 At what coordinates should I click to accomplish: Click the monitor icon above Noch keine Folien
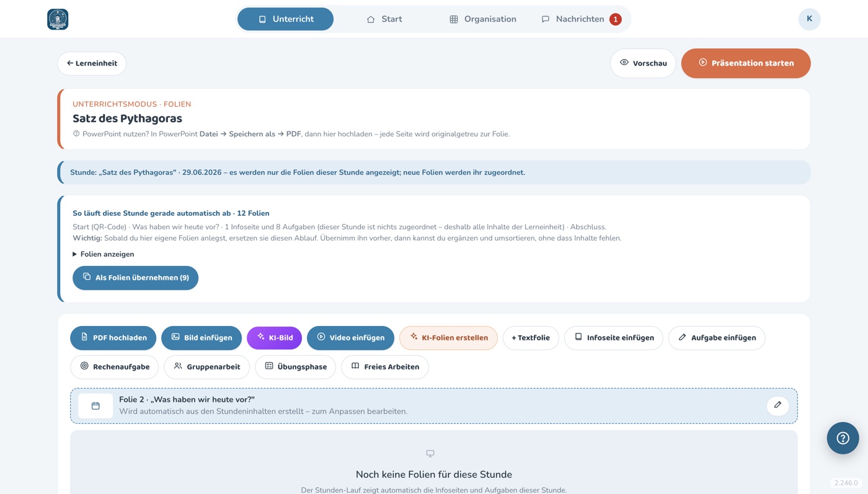(430, 454)
